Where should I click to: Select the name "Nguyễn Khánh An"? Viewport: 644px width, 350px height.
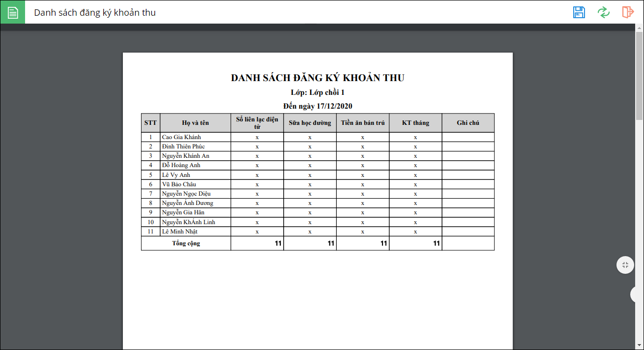185,156
